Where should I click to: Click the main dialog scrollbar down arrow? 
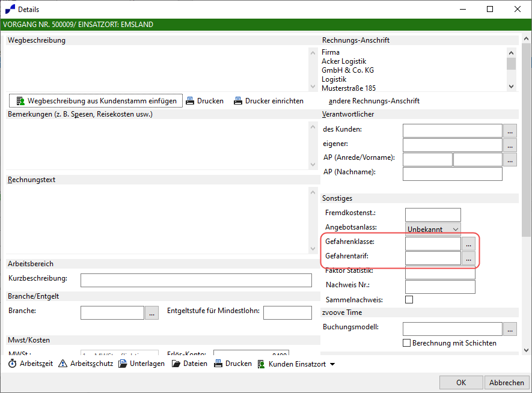click(526, 350)
